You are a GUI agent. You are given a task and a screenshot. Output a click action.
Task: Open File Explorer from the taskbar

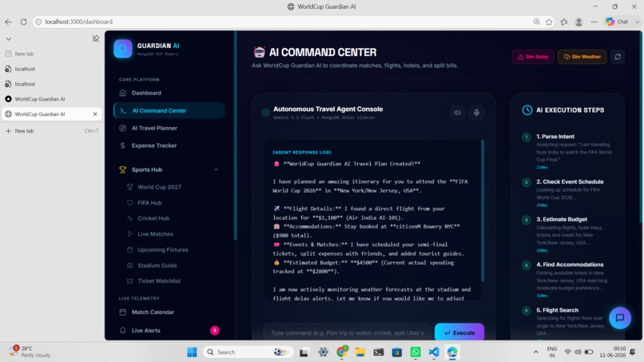360,352
